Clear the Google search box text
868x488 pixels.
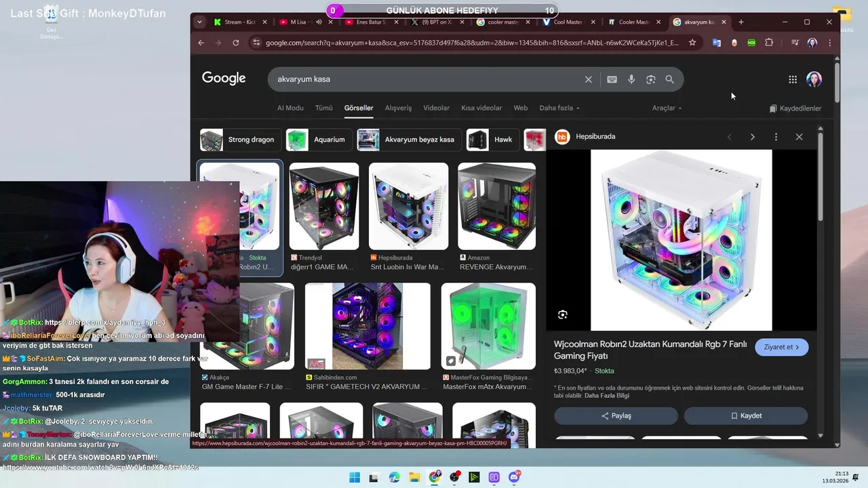coord(588,79)
